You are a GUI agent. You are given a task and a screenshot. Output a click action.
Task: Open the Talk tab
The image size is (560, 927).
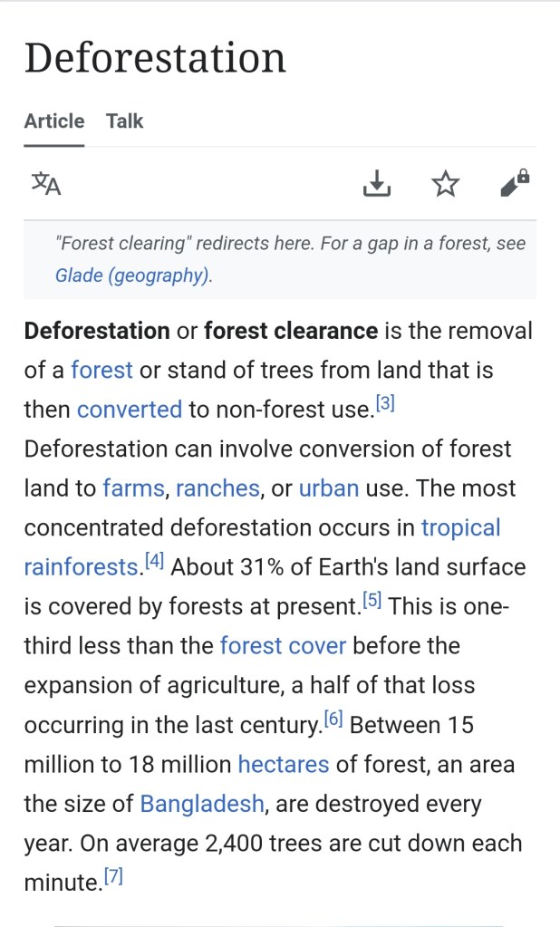point(124,121)
